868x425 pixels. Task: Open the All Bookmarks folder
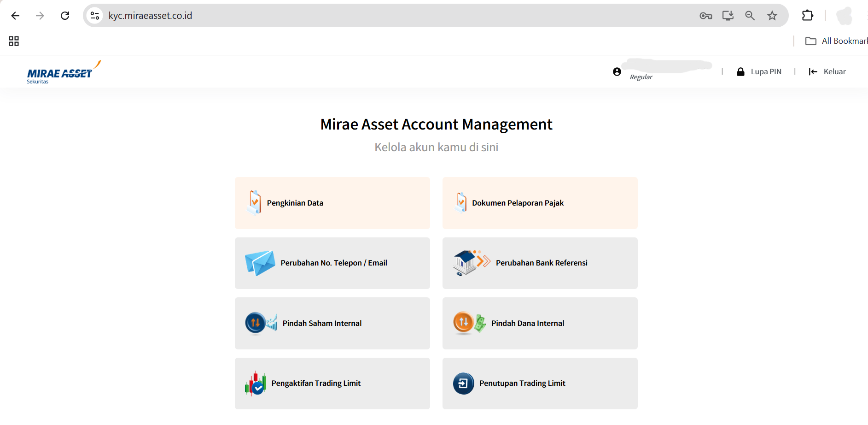coord(836,41)
